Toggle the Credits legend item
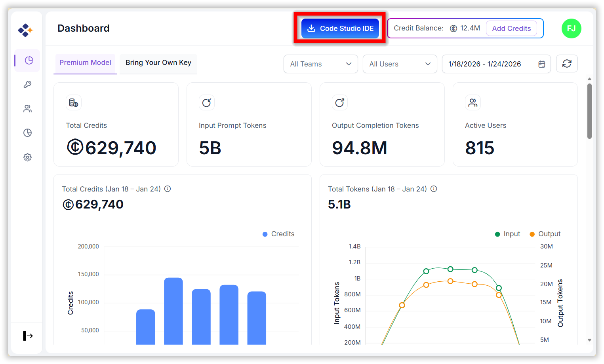This screenshot has height=364, width=604. coord(279,234)
